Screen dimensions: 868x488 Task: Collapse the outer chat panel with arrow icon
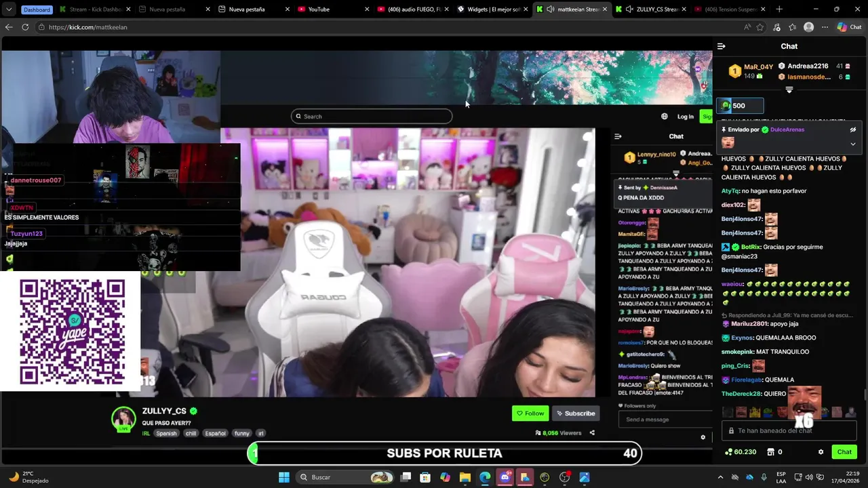point(721,46)
